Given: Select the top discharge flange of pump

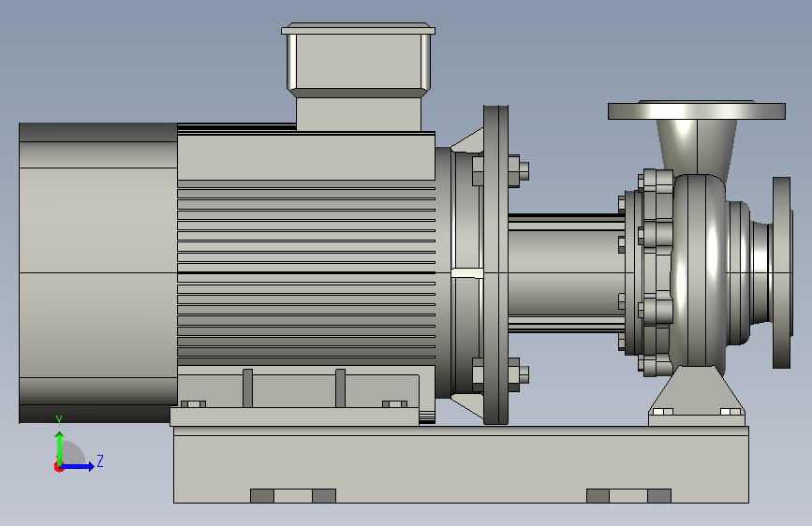Looking at the screenshot, I should (697, 110).
